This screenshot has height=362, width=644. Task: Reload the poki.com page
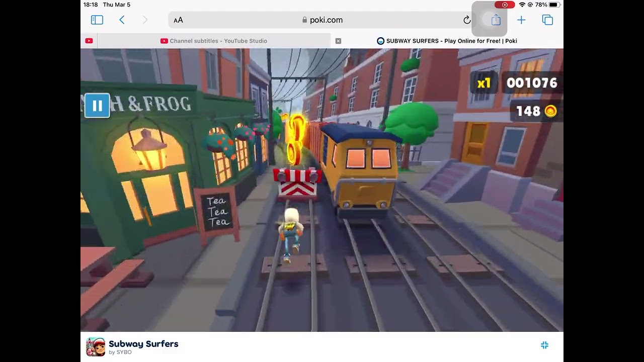pyautogui.click(x=467, y=20)
